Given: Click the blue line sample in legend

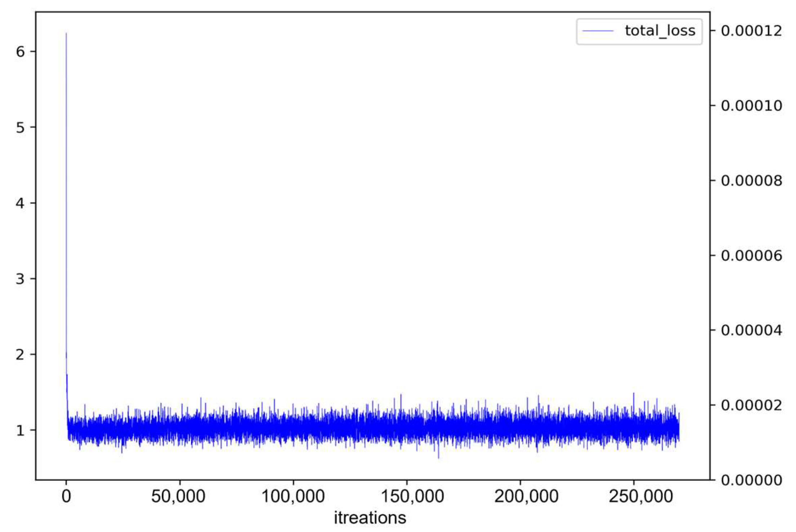Looking at the screenshot, I should coord(598,31).
